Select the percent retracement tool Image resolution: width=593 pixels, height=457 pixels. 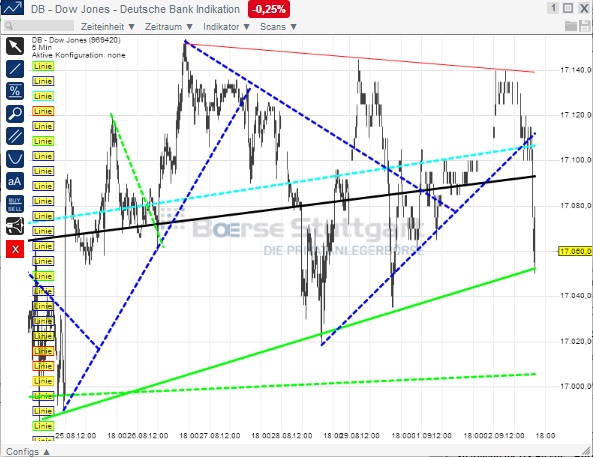tap(15, 91)
